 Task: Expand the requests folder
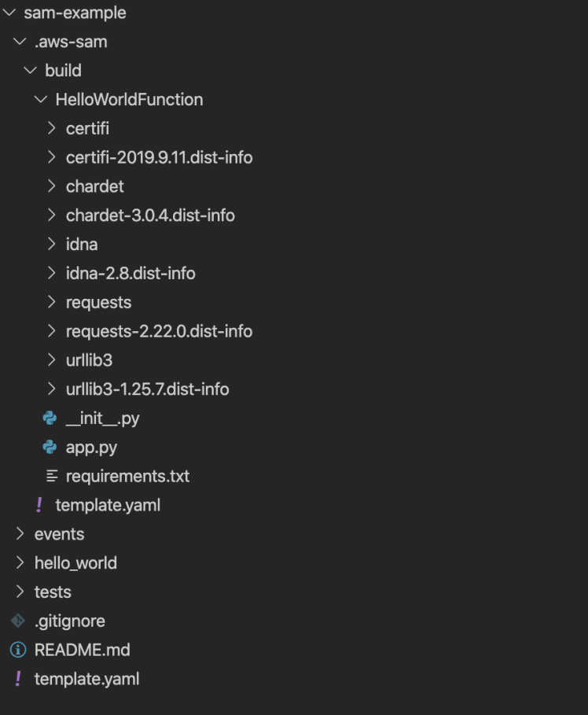point(52,302)
